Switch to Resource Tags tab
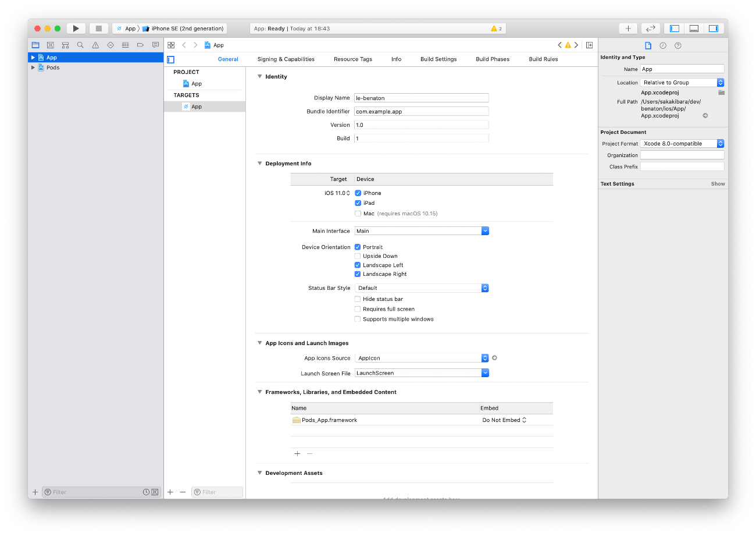Screen dimensions: 756x536 click(x=353, y=59)
